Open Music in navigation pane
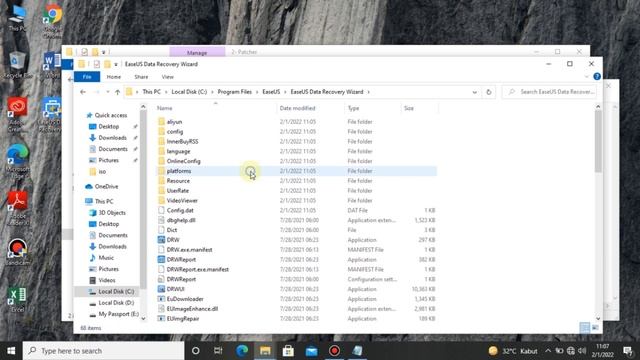Image resolution: width=640 pixels, height=360 pixels. point(106,258)
